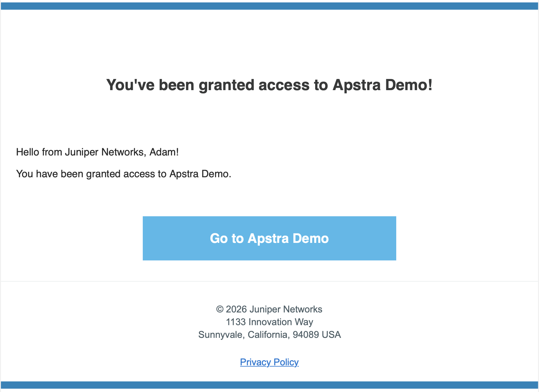Click the 'You have been granted access' sentence
The image size is (539, 392).
[123, 174]
